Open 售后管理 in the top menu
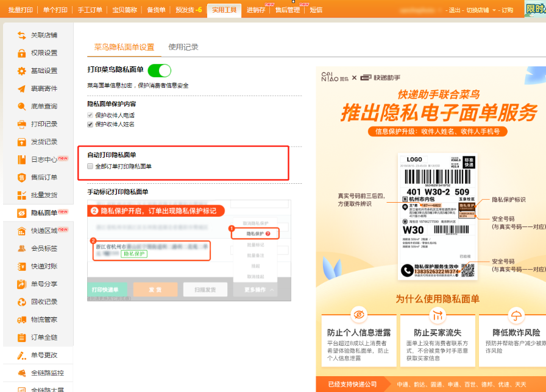Image resolution: width=546 pixels, height=392 pixels. point(288,10)
